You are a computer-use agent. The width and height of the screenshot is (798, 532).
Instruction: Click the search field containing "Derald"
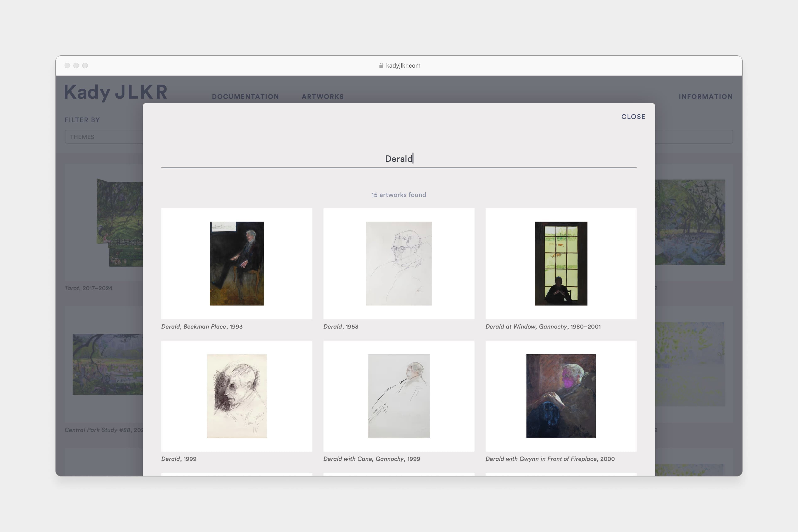pyautogui.click(x=399, y=159)
